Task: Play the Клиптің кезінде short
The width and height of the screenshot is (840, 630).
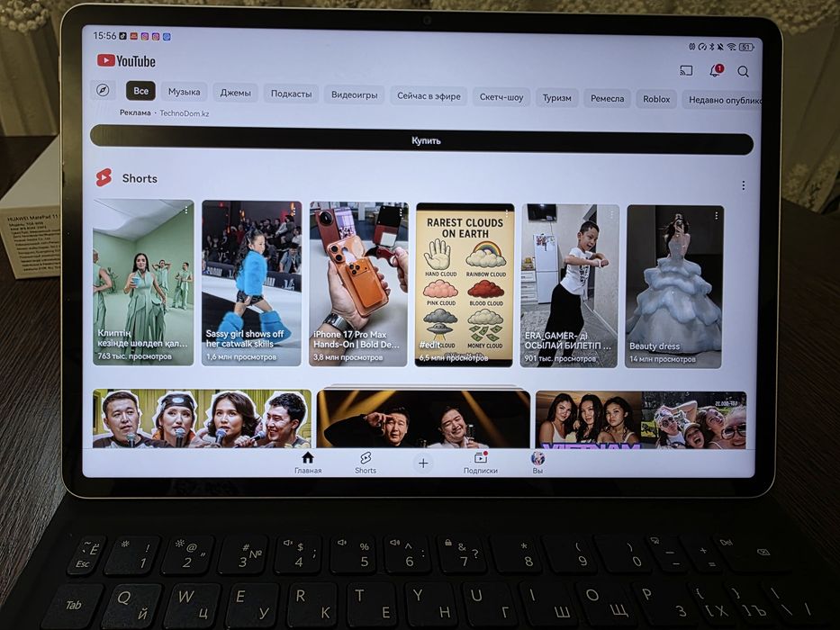Action: tap(143, 283)
